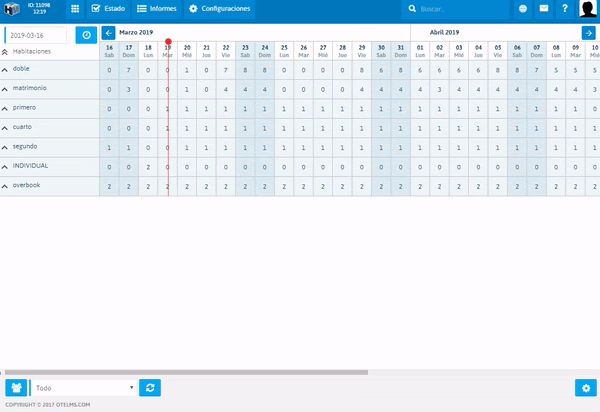Screen dimensions: 600x412
Task: Go to next dates with right arrow
Action: coord(589,33)
